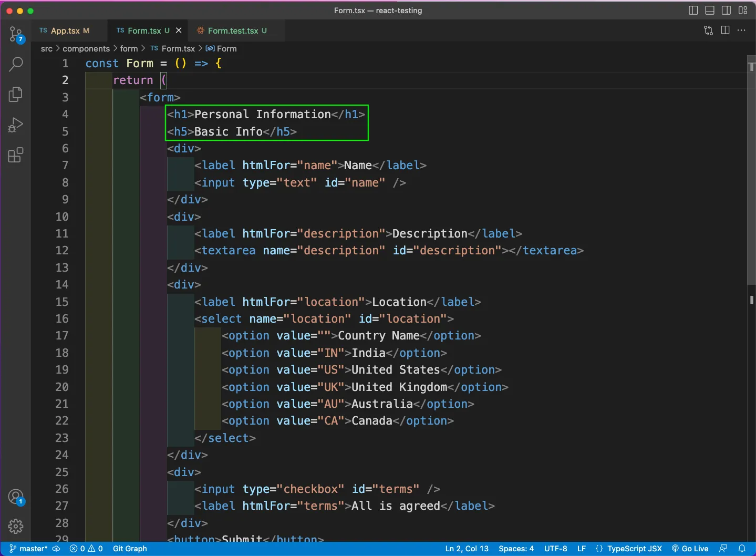
Task: Open the Customize Layout icon
Action: pos(743,11)
